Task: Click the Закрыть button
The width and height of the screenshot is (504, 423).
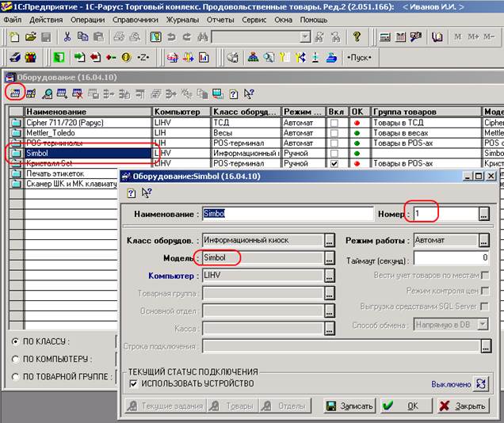Action: point(463,406)
